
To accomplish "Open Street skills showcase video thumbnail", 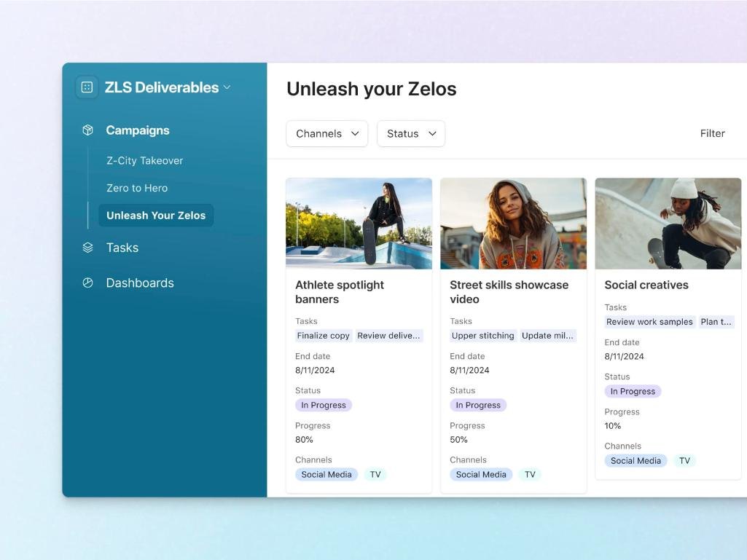I will (x=514, y=224).
